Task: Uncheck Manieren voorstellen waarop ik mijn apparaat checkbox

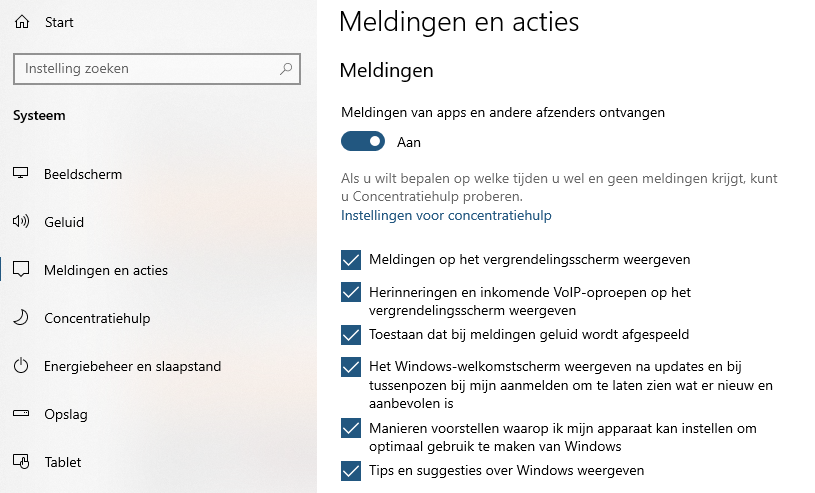Action: (351, 429)
